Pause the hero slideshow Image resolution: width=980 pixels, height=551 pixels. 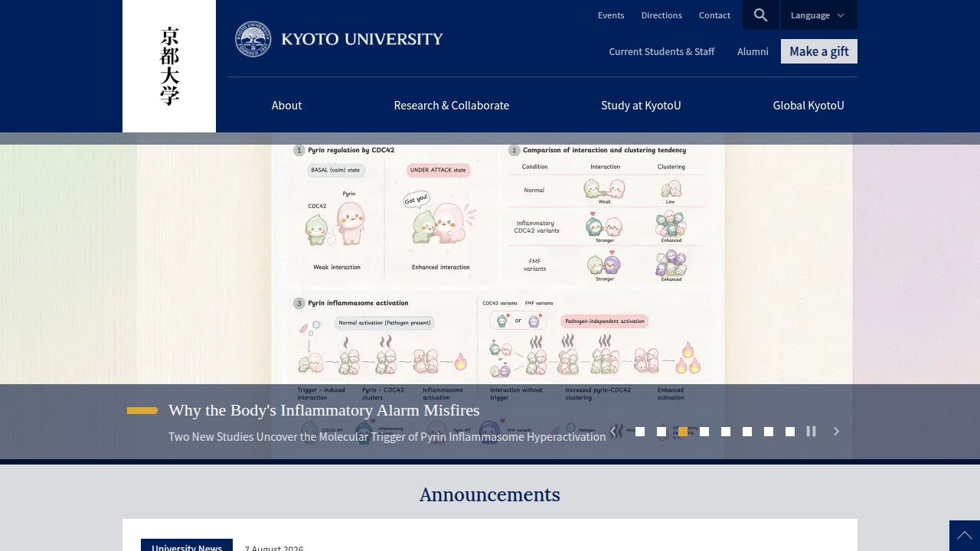click(x=812, y=432)
